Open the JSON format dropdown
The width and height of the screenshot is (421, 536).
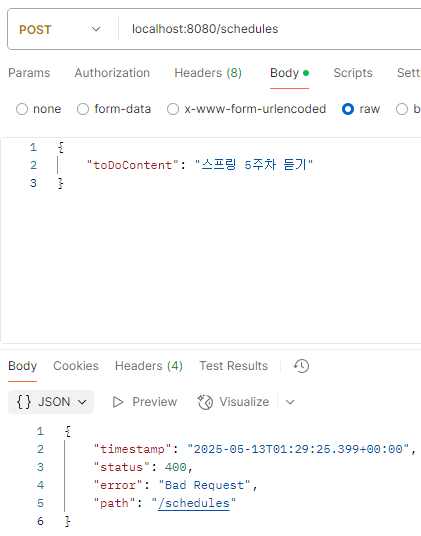(51, 402)
